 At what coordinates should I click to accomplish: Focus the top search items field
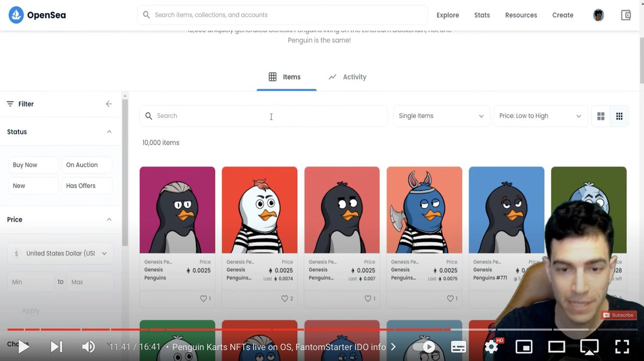pyautogui.click(x=282, y=15)
